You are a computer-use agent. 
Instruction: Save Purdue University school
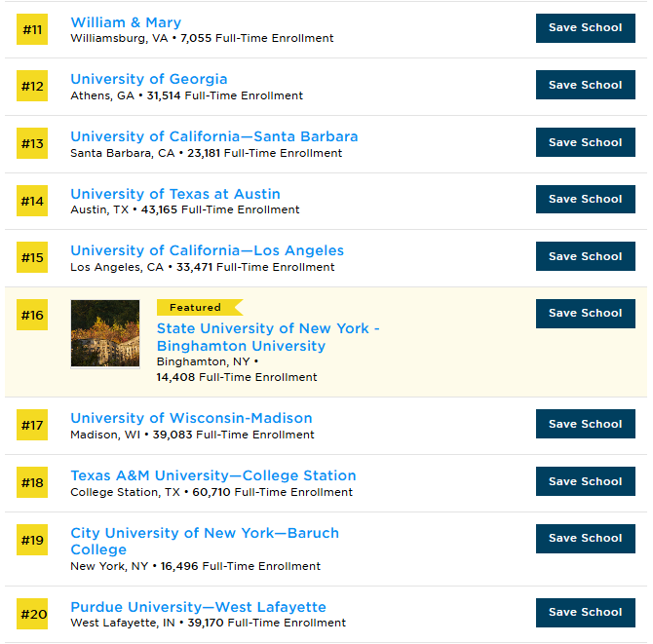[x=585, y=613]
